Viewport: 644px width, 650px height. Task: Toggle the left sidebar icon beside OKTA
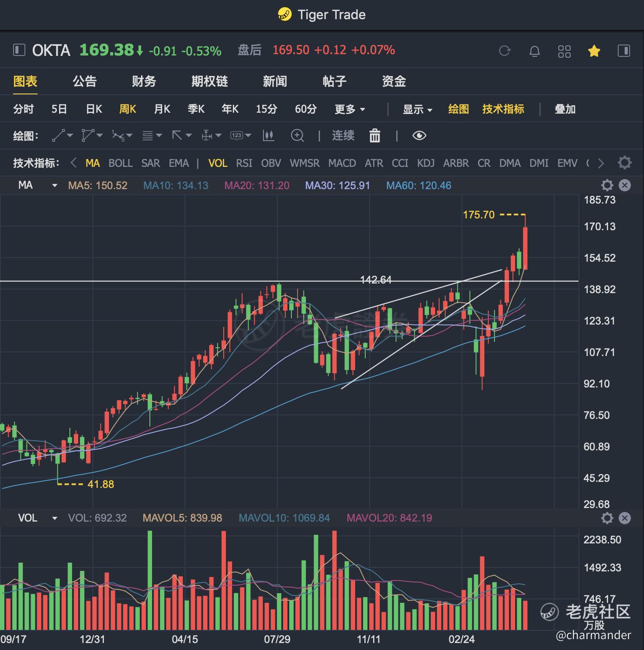pos(19,50)
